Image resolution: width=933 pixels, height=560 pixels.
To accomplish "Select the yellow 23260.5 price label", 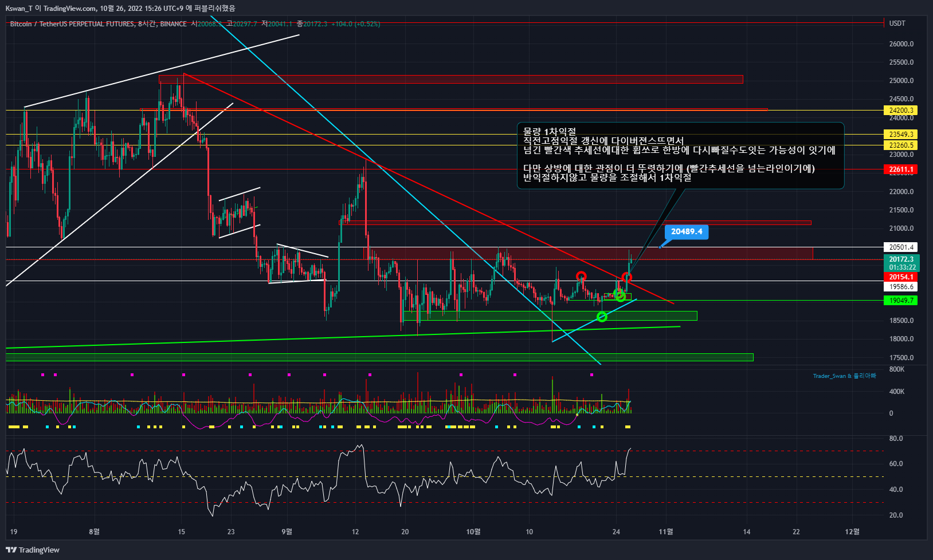I will (x=901, y=145).
